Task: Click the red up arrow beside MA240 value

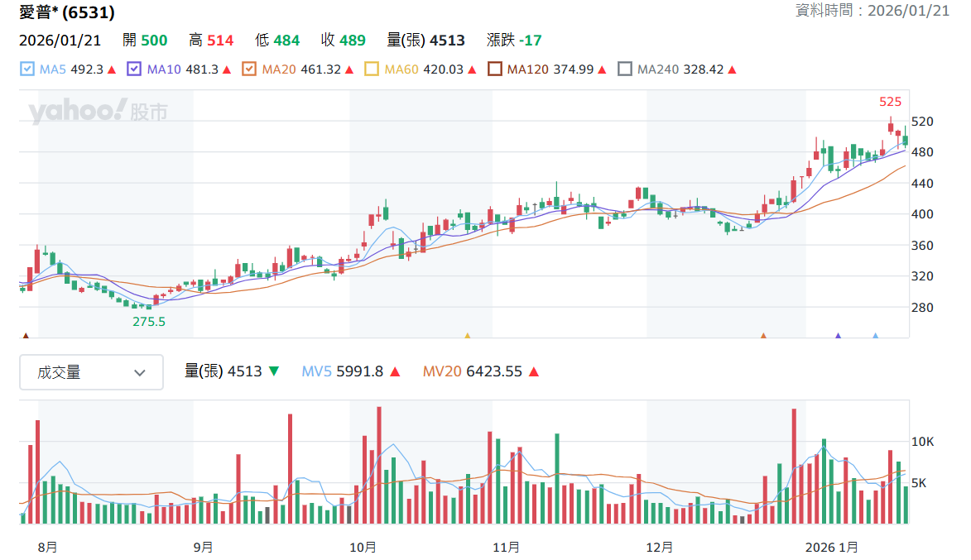Action: [733, 70]
